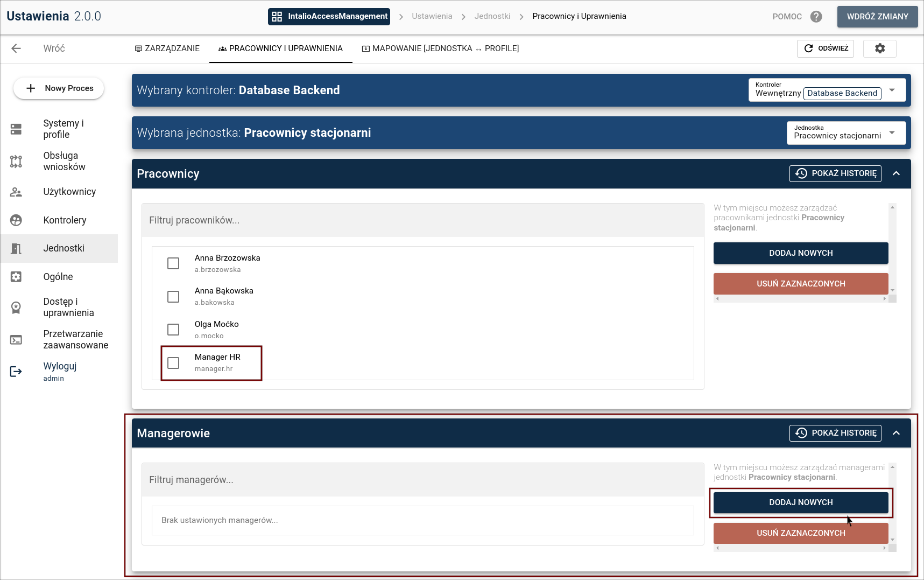Click Dodaj nowych in Managerowie section
Image resolution: width=924 pixels, height=580 pixels.
point(800,502)
